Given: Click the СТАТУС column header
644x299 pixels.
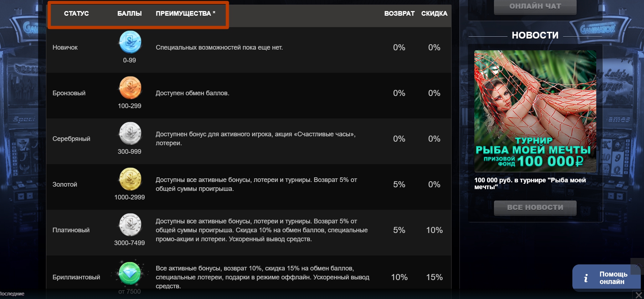Looking at the screenshot, I should (x=76, y=14).
